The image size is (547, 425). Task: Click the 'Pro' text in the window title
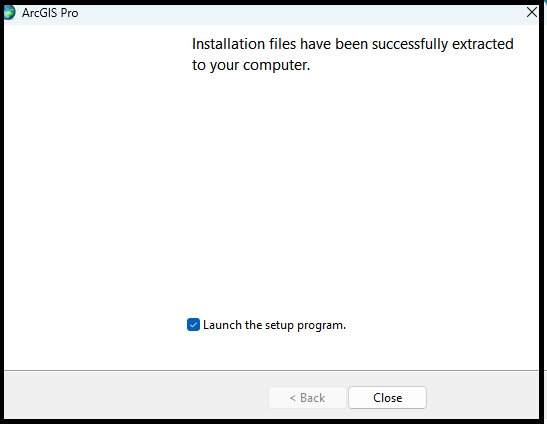tap(69, 13)
